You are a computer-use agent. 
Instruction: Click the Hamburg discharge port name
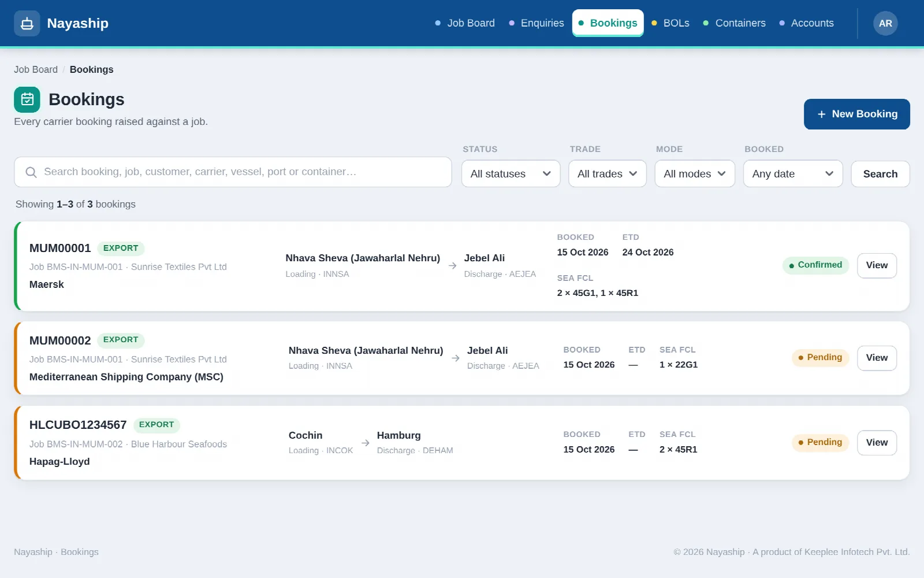coord(399,435)
